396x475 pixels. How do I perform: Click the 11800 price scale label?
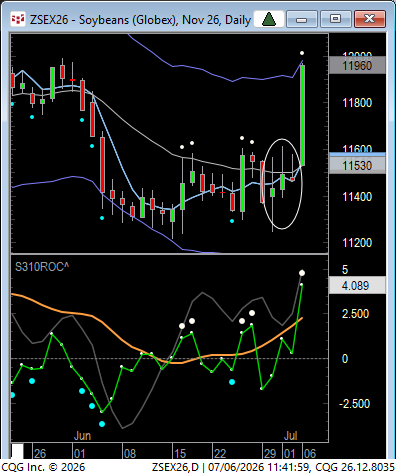pos(357,103)
